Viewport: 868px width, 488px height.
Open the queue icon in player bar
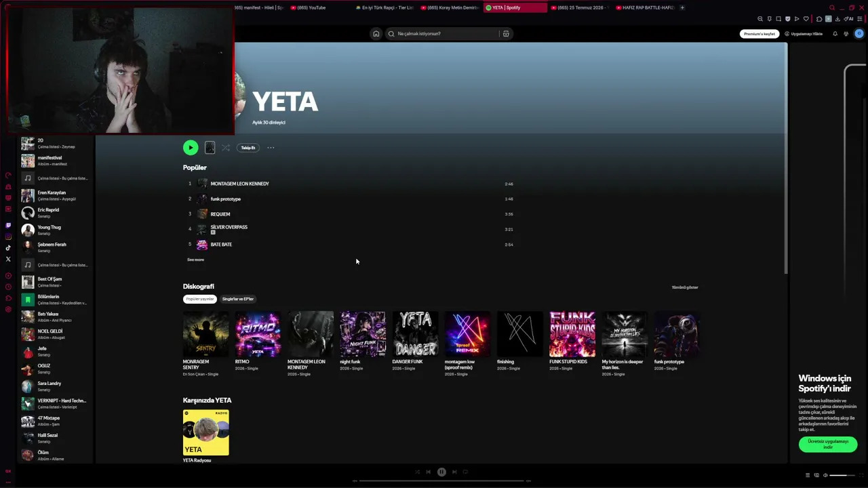coord(808,475)
